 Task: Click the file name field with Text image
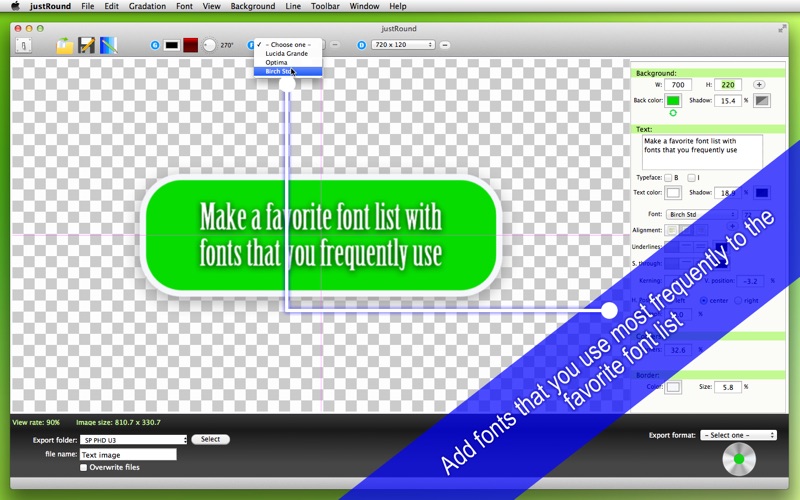coord(128,455)
